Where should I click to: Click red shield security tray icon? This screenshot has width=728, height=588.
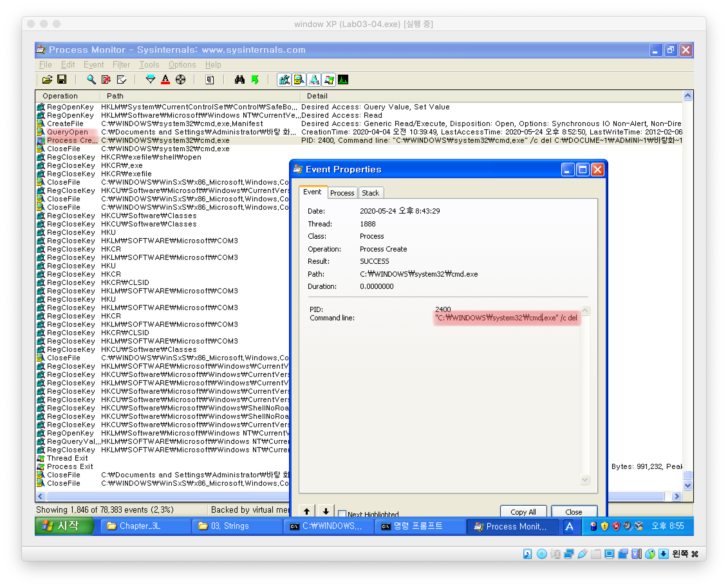coord(616,526)
